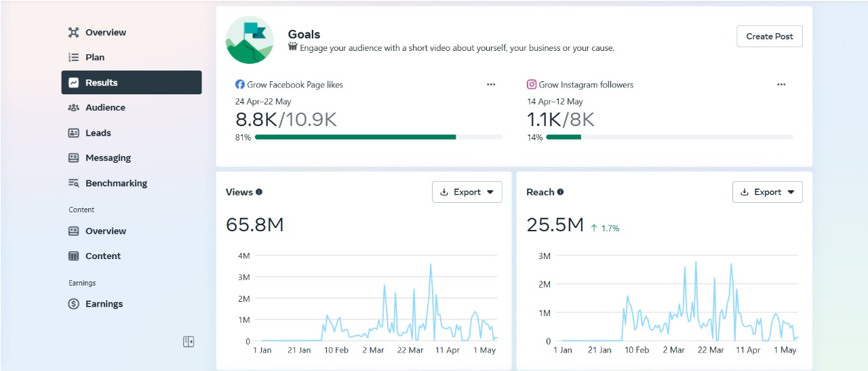Screen dimensions: 868x371
Task: Collapse the sidebar using panel toggle icon
Action: pyautogui.click(x=189, y=342)
